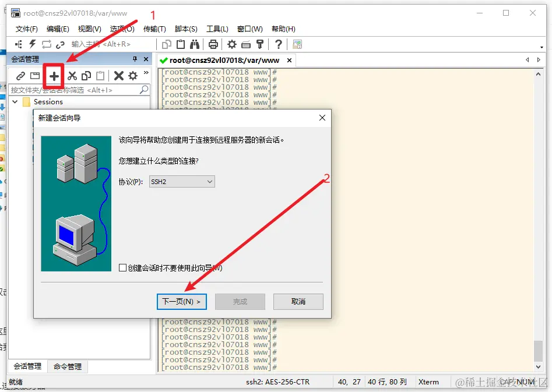Image resolution: width=552 pixels, height=392 pixels.
Task: Click the Print icon
Action: coord(213,44)
